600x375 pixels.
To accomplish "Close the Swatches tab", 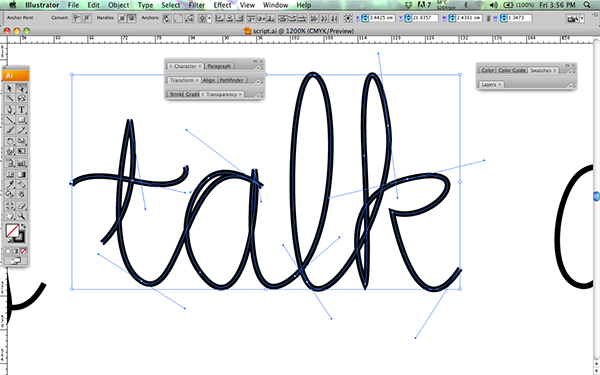I will coord(554,70).
